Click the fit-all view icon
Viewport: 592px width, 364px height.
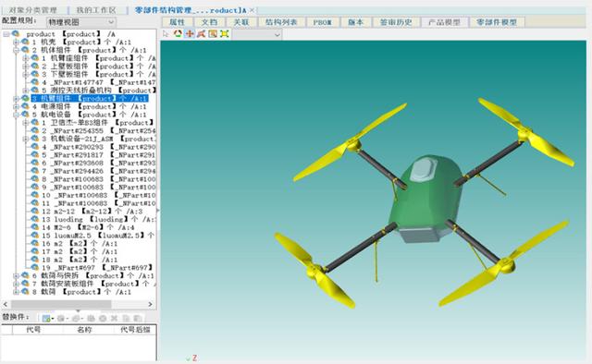click(224, 34)
